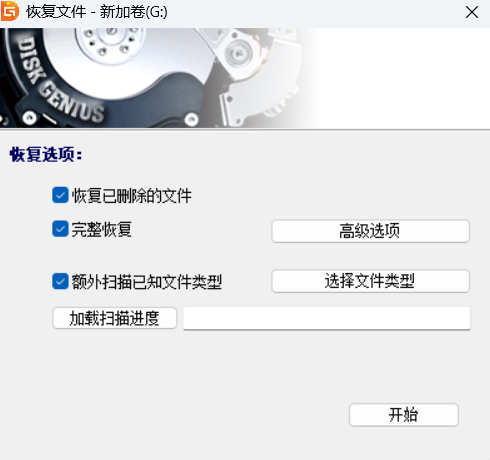Close the 恢复文件 dialog window
This screenshot has width=490, height=460.
click(472, 13)
